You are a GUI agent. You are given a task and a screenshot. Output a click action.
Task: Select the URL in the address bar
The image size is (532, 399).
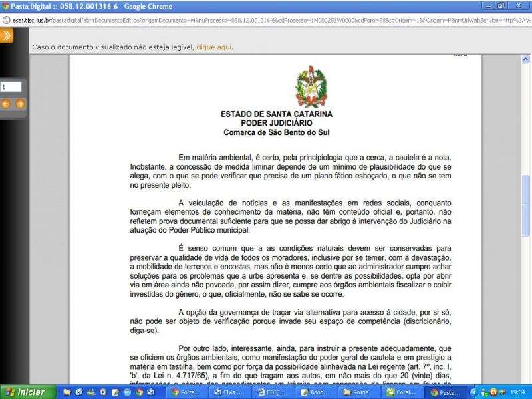coord(271,21)
